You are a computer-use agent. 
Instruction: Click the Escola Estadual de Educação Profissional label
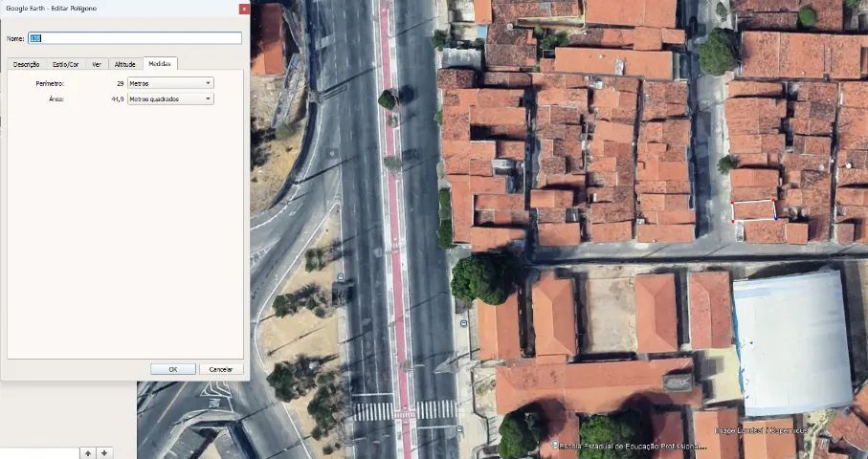click(634, 447)
